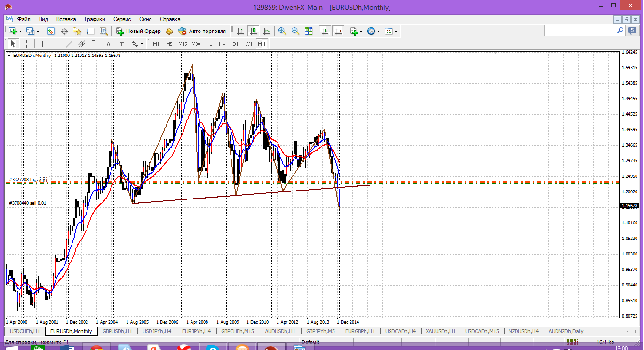
Task: Expand Templates dropdown arrow
Action: pos(396,32)
